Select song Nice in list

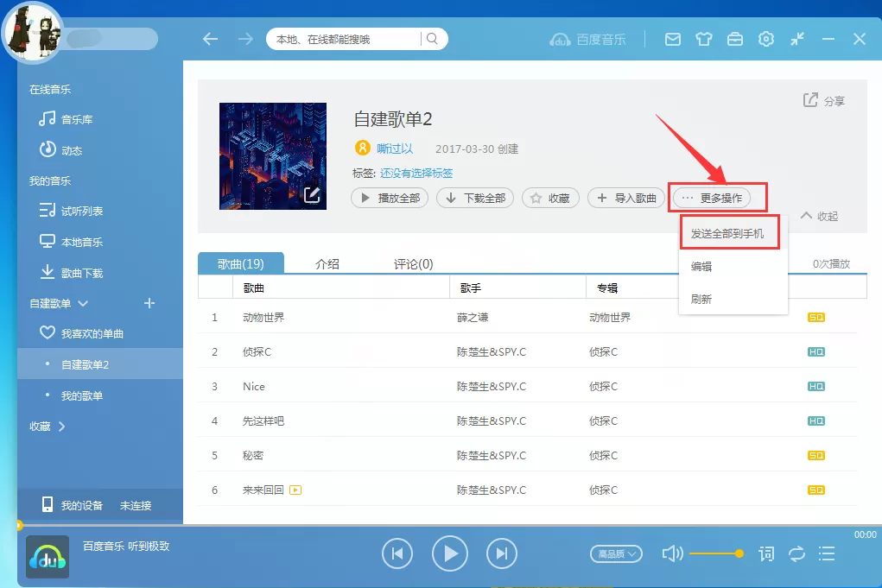tap(254, 386)
